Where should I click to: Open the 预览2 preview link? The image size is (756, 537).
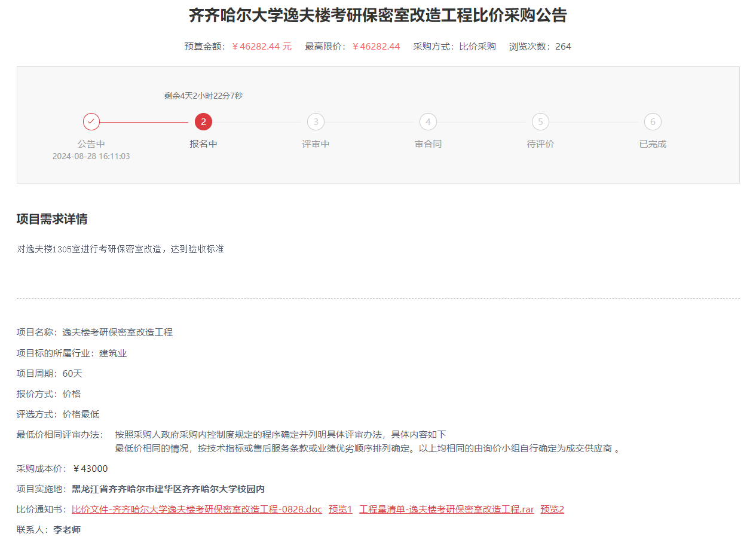coord(552,509)
